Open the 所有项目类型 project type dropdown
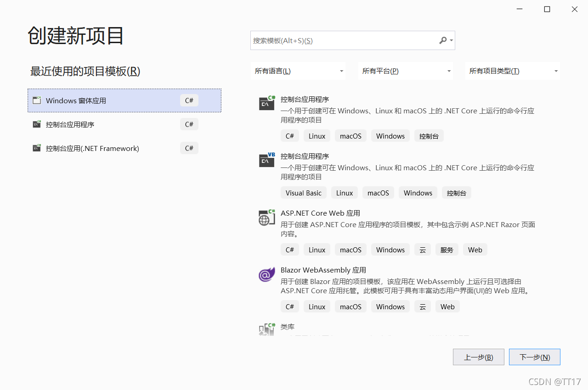The width and height of the screenshot is (588, 390). 513,71
